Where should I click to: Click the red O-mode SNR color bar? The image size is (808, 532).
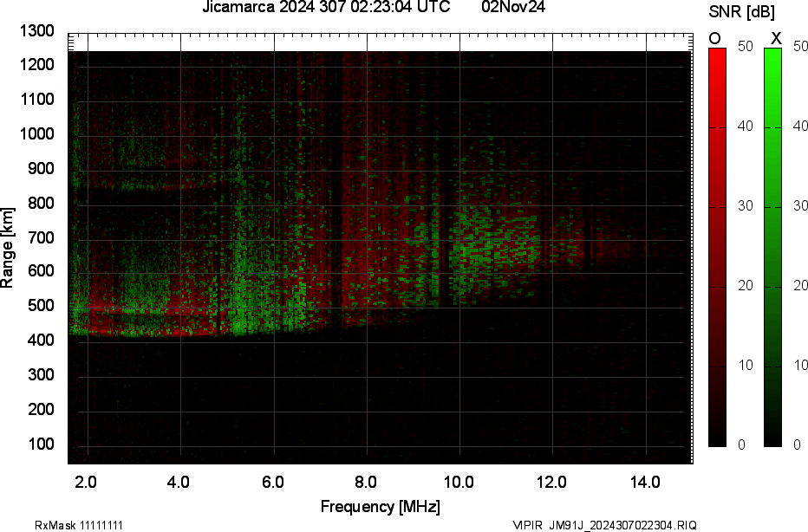coord(717,247)
